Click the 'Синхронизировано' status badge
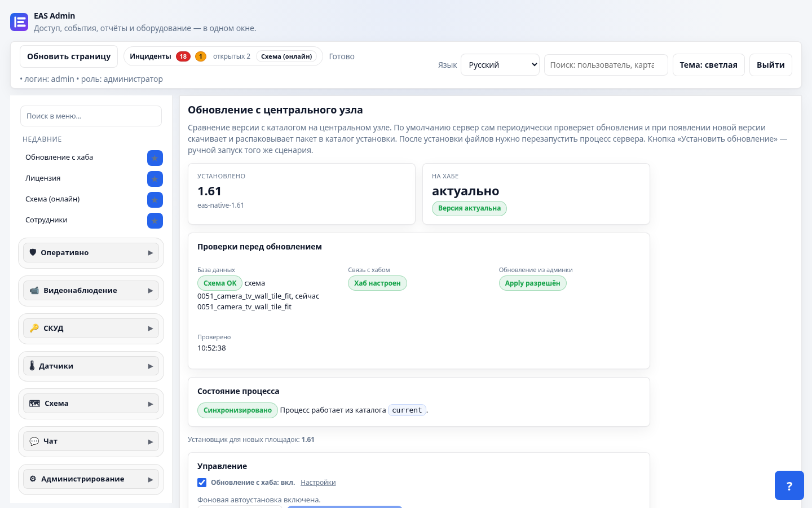This screenshot has width=812, height=508. point(237,410)
